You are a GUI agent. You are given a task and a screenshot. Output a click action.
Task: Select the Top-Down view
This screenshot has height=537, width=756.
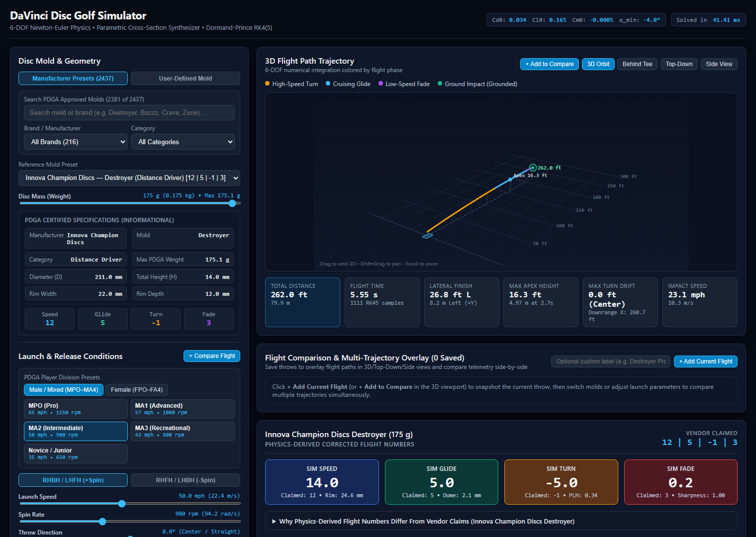(679, 64)
